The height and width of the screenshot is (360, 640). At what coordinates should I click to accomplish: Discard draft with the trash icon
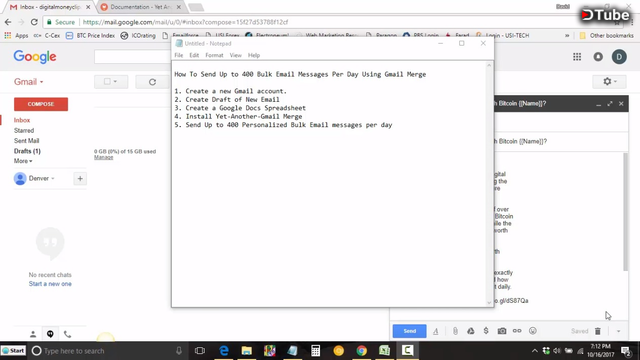coord(598,331)
